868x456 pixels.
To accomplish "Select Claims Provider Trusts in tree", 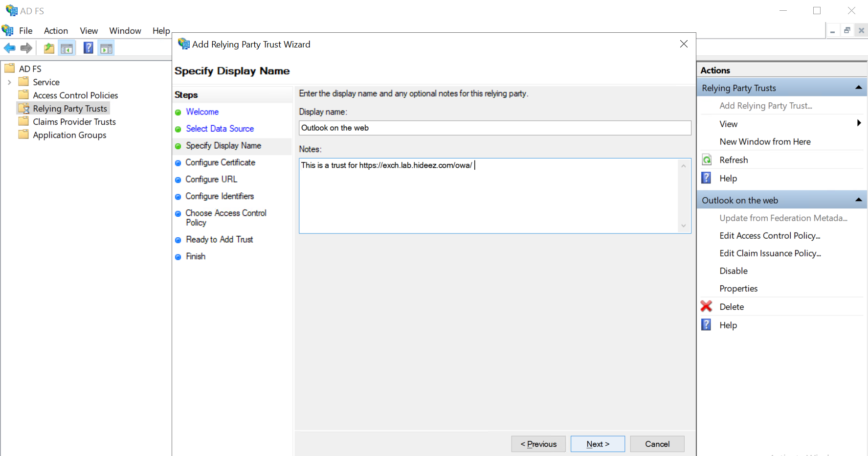I will pos(74,122).
